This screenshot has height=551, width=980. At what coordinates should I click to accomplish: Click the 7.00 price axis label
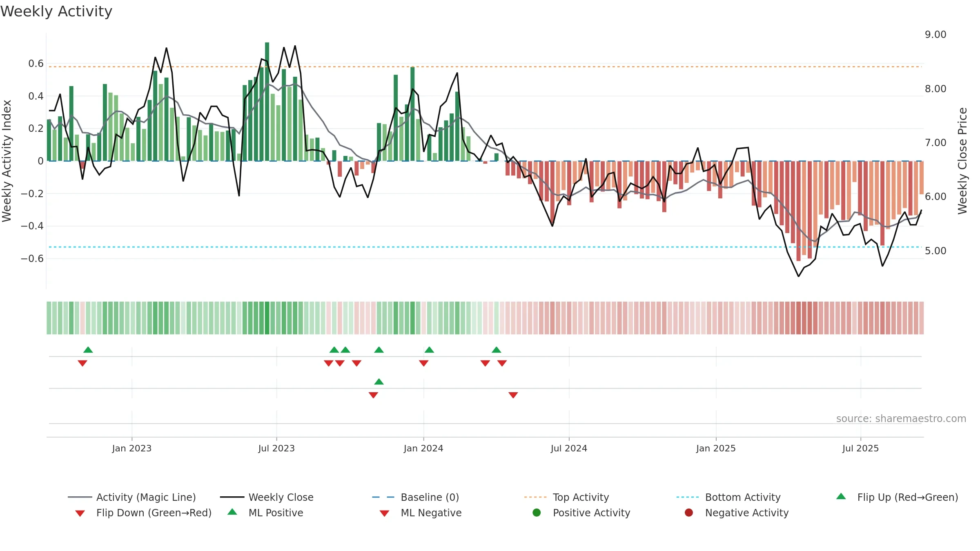click(935, 143)
